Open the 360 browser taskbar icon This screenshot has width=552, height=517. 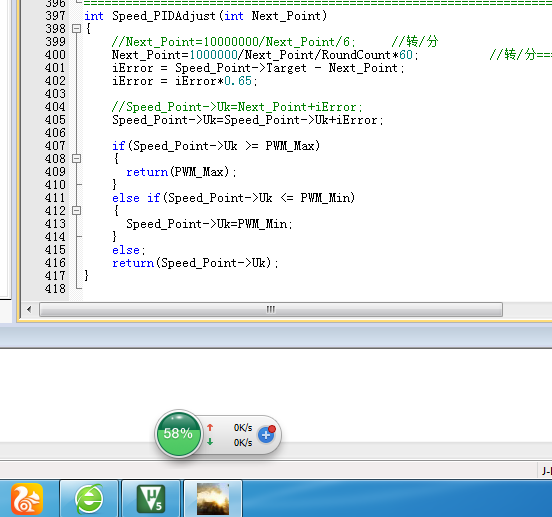[89, 499]
